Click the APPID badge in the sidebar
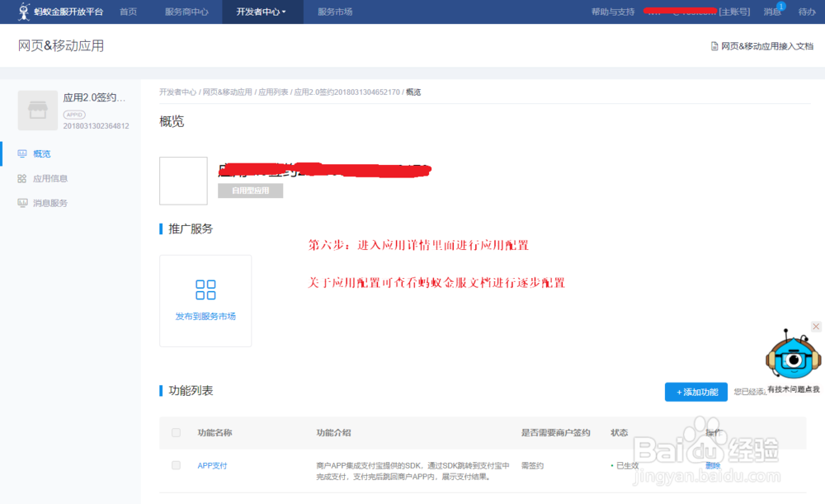Viewport: 825px width, 504px height. tap(74, 114)
